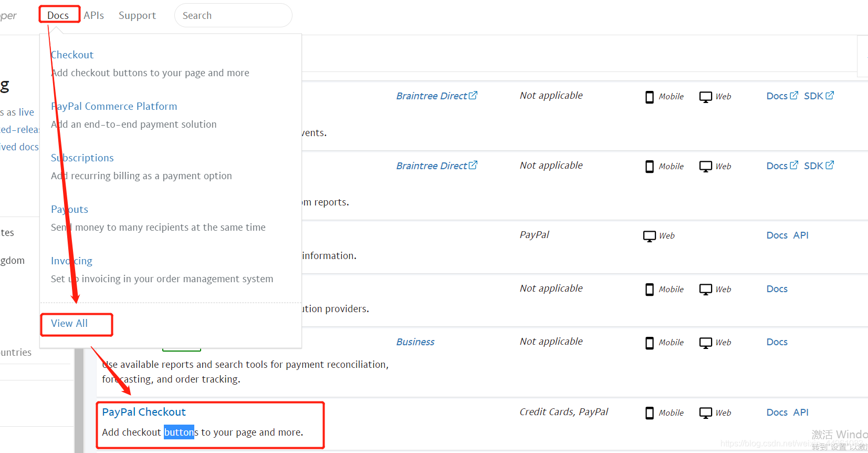868x453 pixels.
Task: Click 'Add checkout buttons to your page and more.'
Action: point(203,432)
